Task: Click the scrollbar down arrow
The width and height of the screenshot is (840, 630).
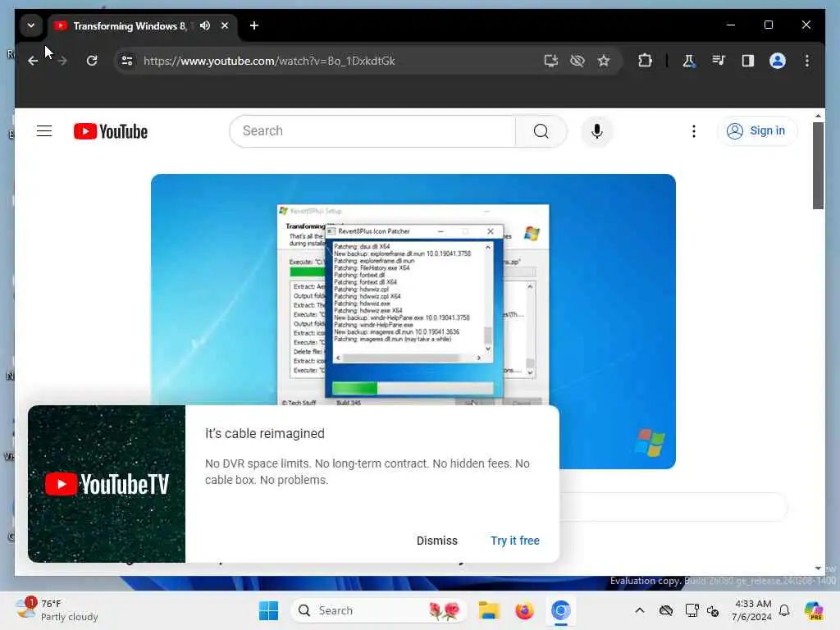Action: pos(818,568)
